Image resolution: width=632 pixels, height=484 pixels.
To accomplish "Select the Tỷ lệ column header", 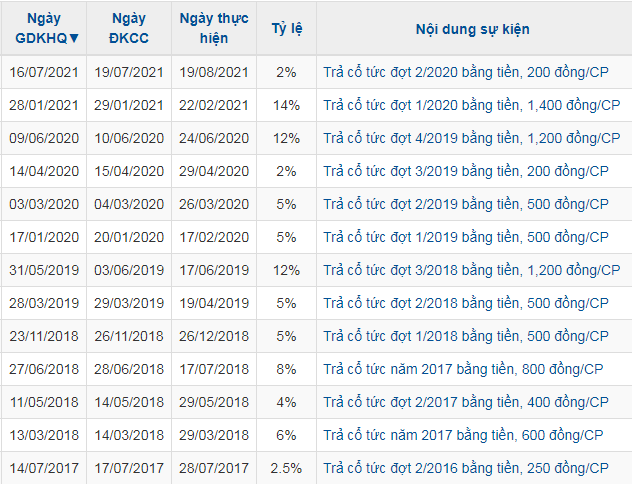I will (286, 28).
